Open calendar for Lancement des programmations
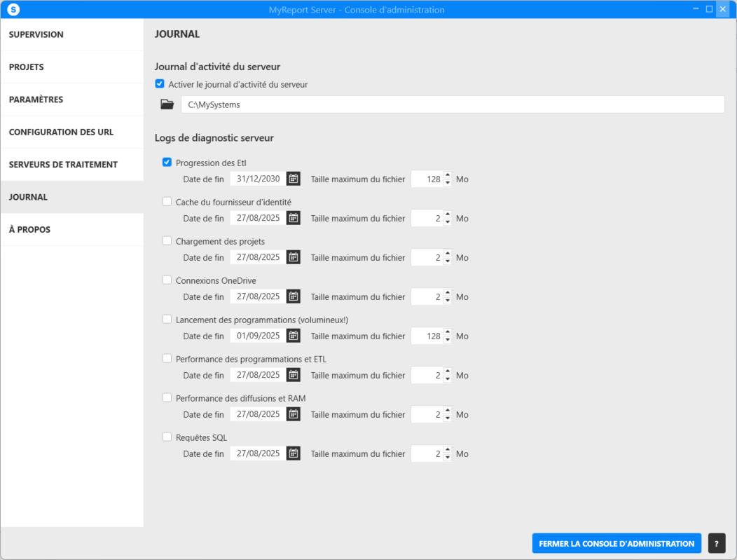 coord(294,336)
